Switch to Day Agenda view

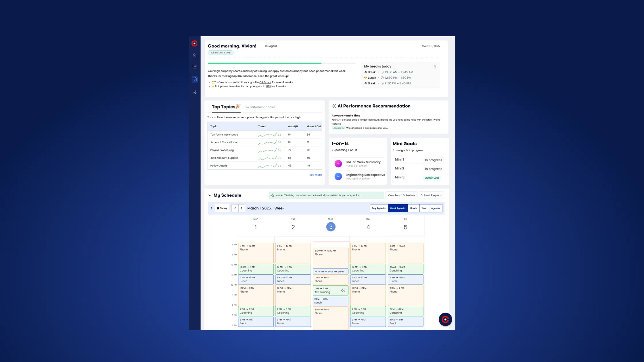[378, 208]
